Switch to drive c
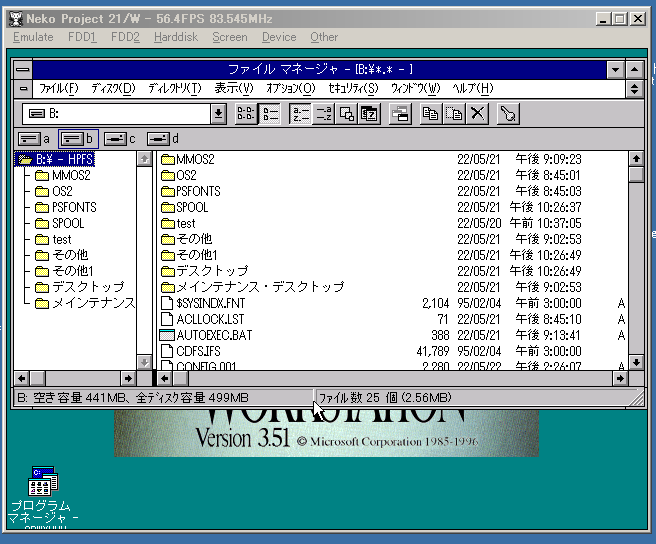This screenshot has width=656, height=544. click(x=120, y=139)
